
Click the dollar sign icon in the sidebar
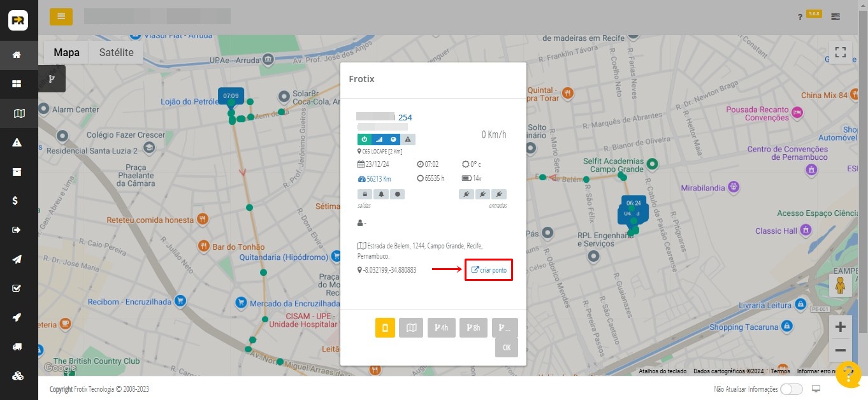coord(17,201)
